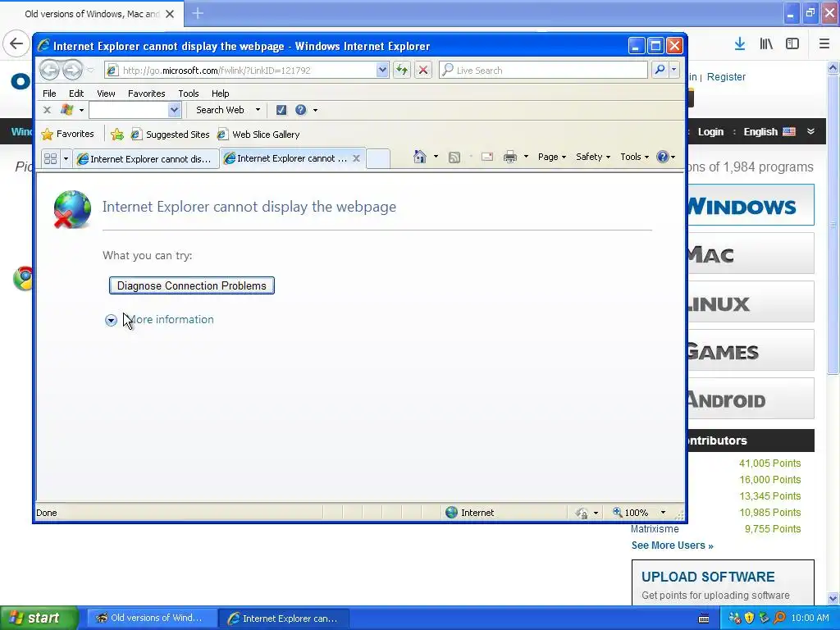Click Firefox downloads arrow icon
Image resolution: width=840 pixels, height=630 pixels.
click(740, 44)
